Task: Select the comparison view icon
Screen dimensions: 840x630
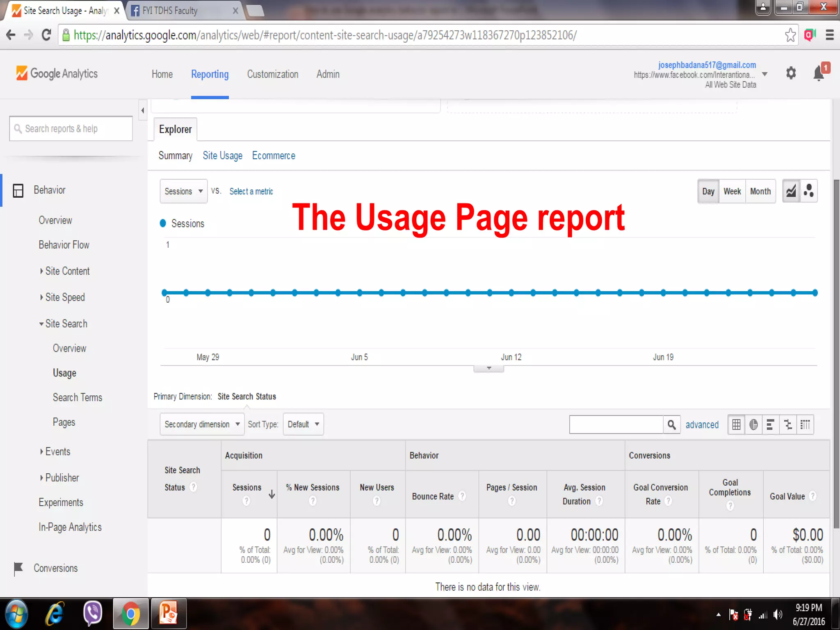Action: (787, 425)
